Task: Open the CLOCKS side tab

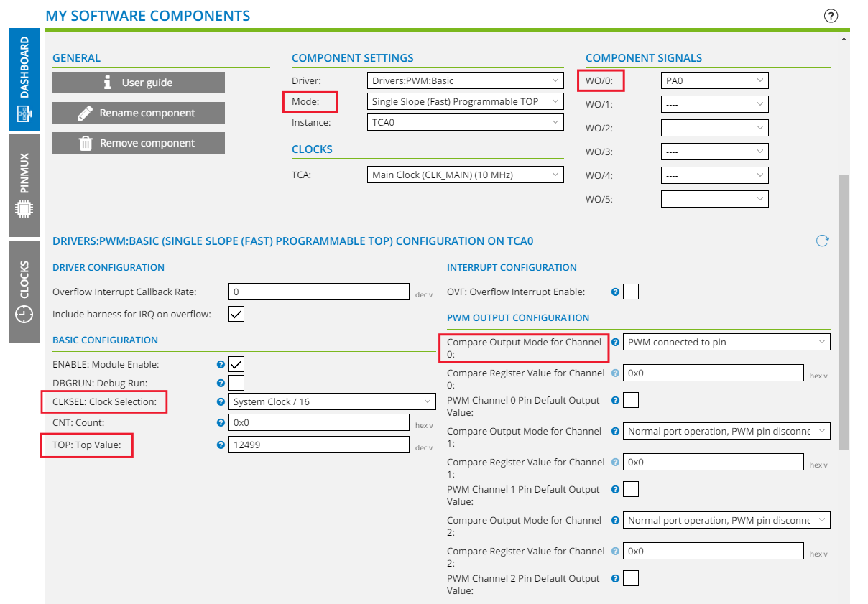Action: click(24, 291)
